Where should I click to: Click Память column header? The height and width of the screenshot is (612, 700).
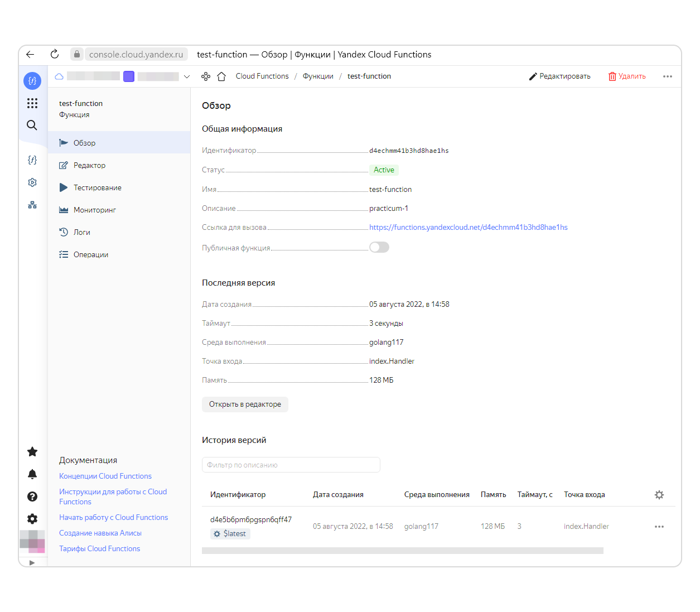click(x=494, y=495)
